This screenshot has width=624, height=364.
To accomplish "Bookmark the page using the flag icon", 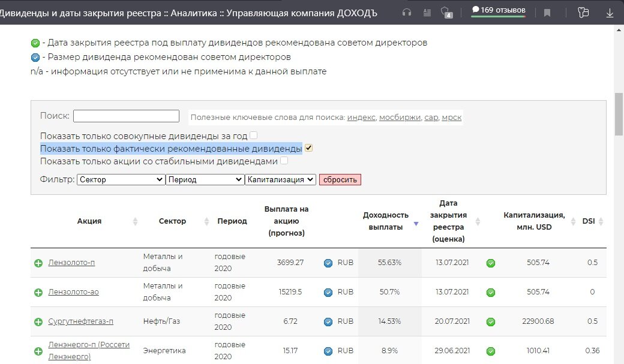I will pos(548,12).
